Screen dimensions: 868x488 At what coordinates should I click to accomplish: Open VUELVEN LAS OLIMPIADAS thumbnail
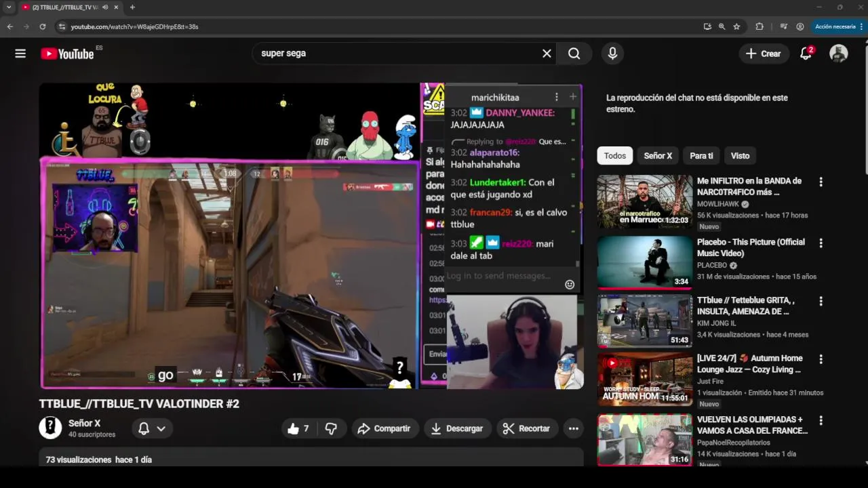(645, 440)
